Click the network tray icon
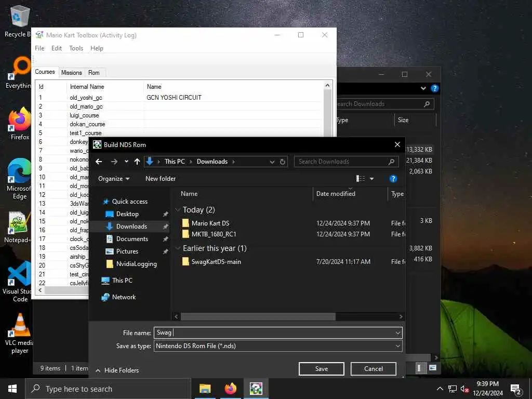 453,389
